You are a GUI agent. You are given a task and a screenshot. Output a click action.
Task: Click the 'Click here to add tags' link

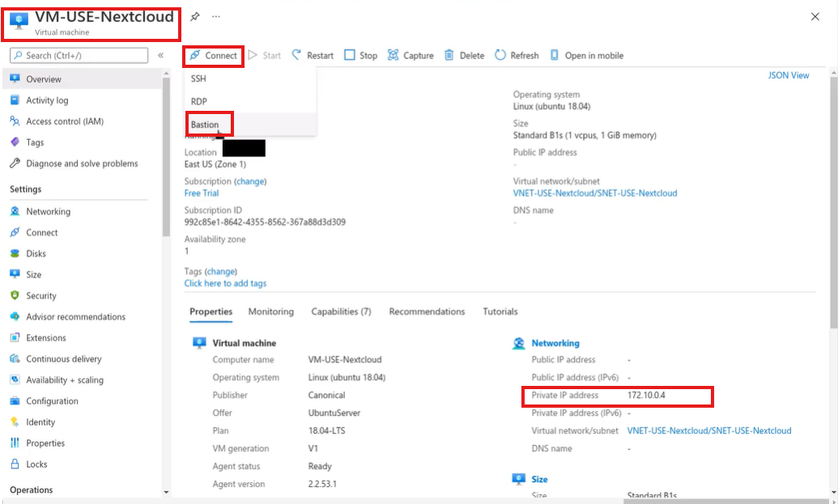[226, 283]
